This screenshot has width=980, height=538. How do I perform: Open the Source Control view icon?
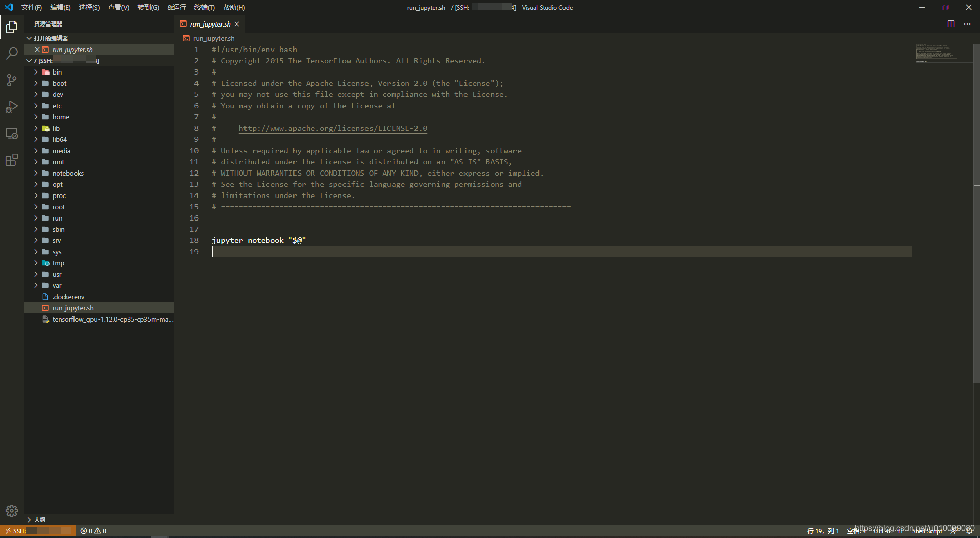point(12,80)
